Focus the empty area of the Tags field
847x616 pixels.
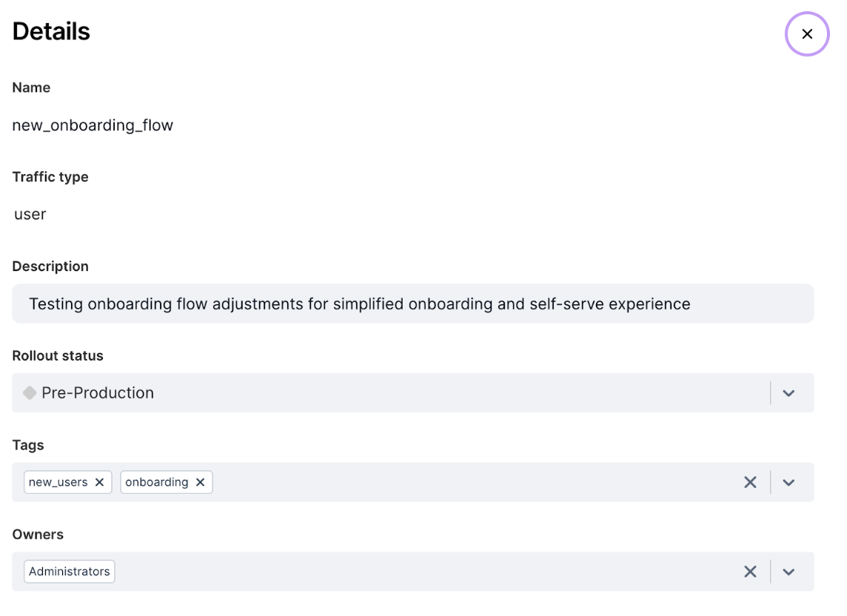pyautogui.click(x=474, y=482)
